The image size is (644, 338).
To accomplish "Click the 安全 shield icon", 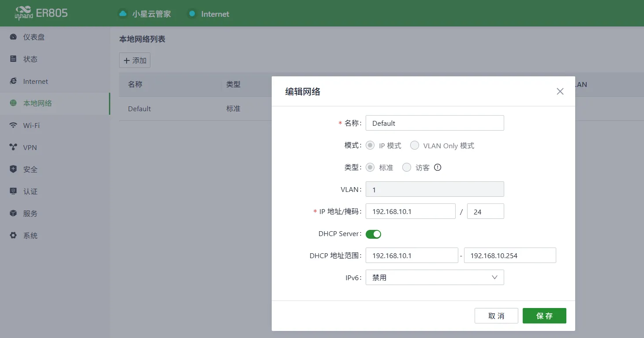I will (13, 169).
